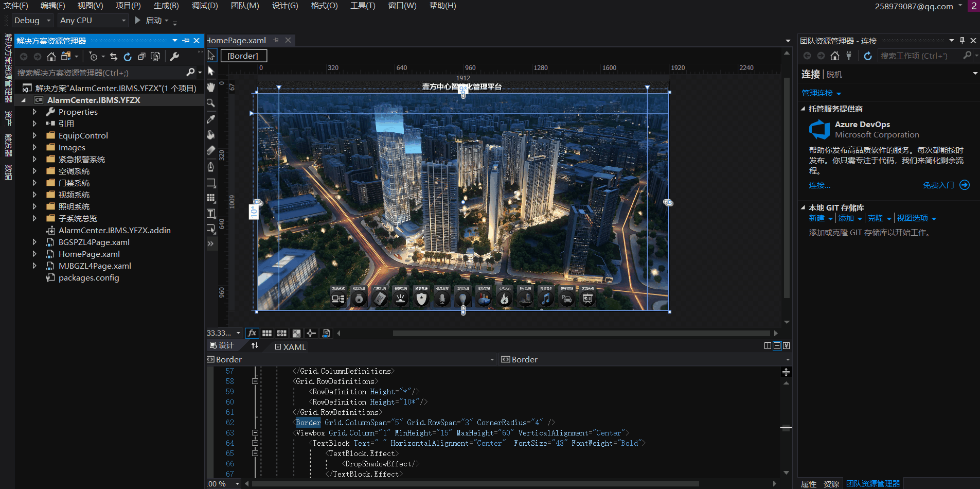Select the Eyedropper tool in designer toolbar
This screenshot has height=489, width=980.
(x=211, y=119)
